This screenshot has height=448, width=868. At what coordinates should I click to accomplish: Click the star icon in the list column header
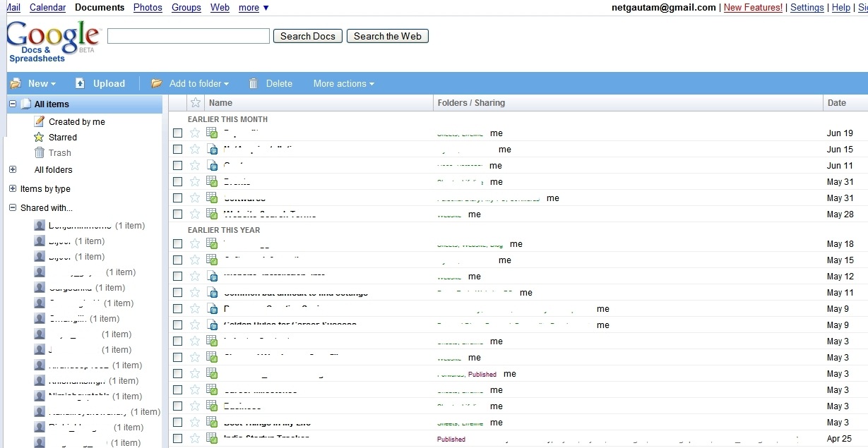pyautogui.click(x=196, y=103)
